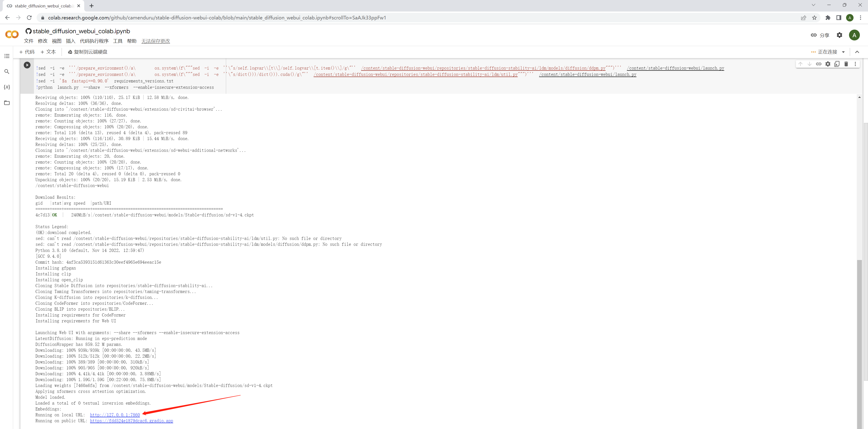Click the notebook title stable_diffusion_webui_colab.ipynb
The height and width of the screenshot is (429, 868).
(x=81, y=31)
